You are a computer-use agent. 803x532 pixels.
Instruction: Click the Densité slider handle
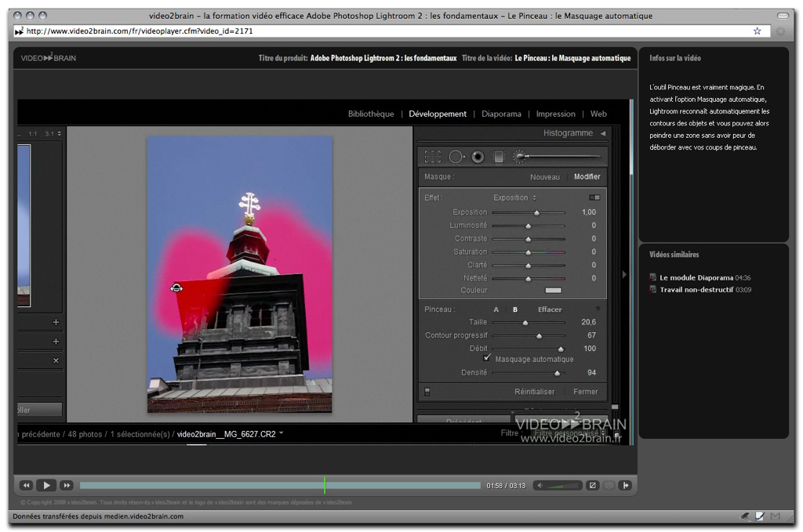click(x=558, y=373)
